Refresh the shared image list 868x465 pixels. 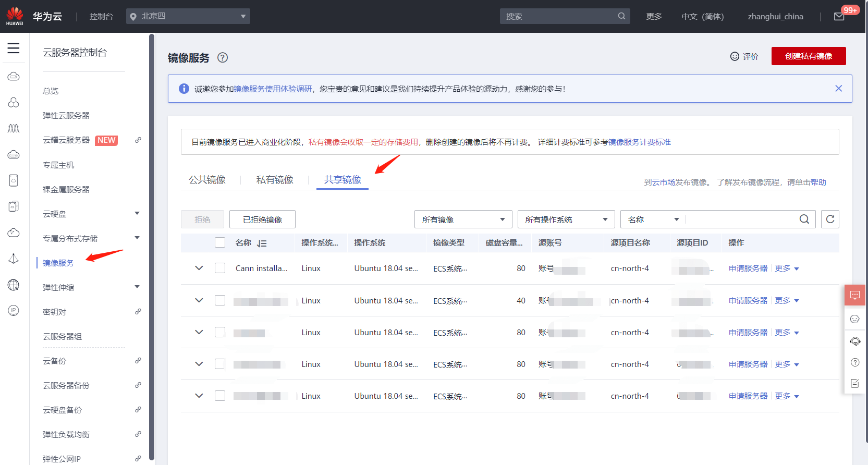click(x=830, y=219)
